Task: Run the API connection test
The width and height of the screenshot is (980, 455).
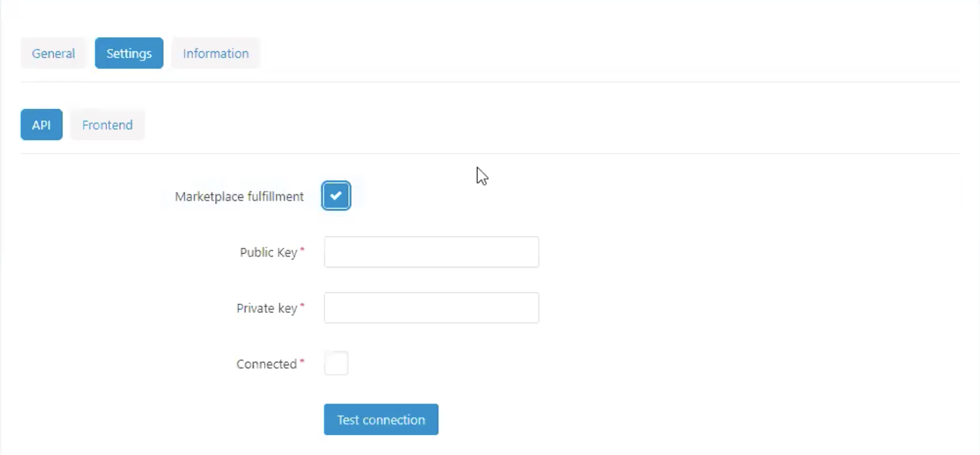Action: (x=381, y=419)
